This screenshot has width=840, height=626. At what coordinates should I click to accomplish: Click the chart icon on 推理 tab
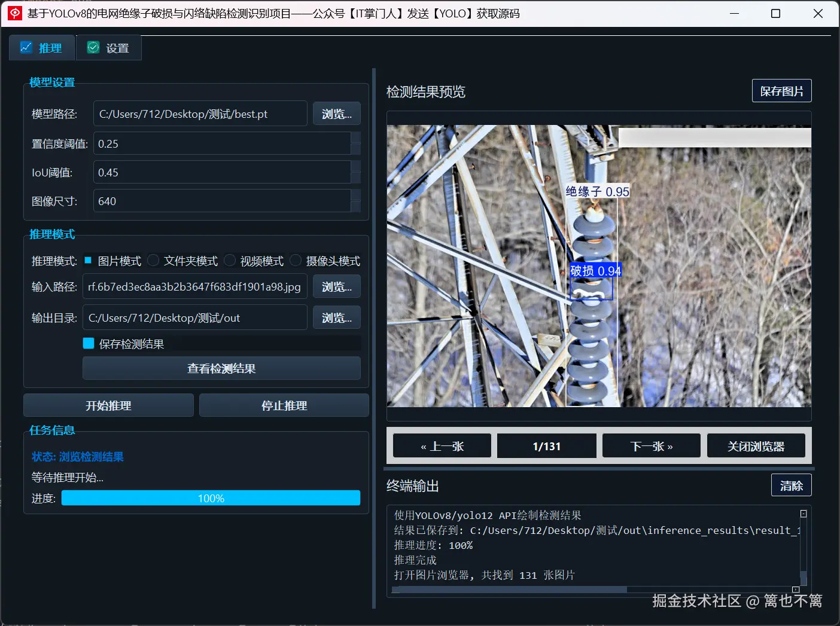coord(26,47)
